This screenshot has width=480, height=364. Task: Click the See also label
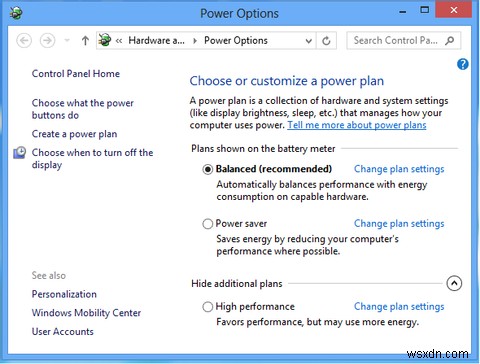pyautogui.click(x=49, y=276)
